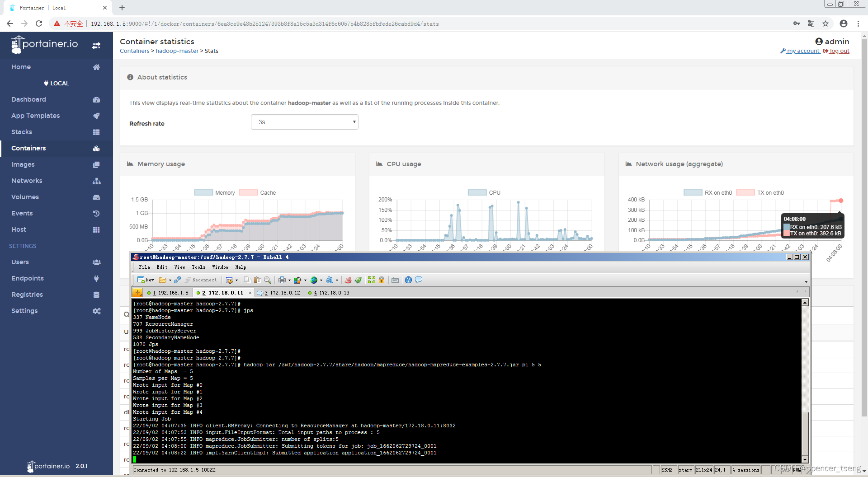Open the Volumes section in sidebar
The image size is (868, 477).
(x=25, y=197)
